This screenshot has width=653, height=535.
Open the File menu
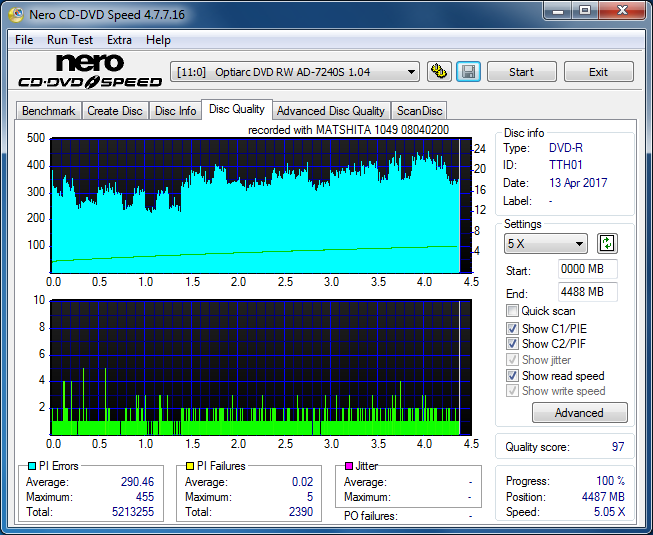click(x=24, y=40)
